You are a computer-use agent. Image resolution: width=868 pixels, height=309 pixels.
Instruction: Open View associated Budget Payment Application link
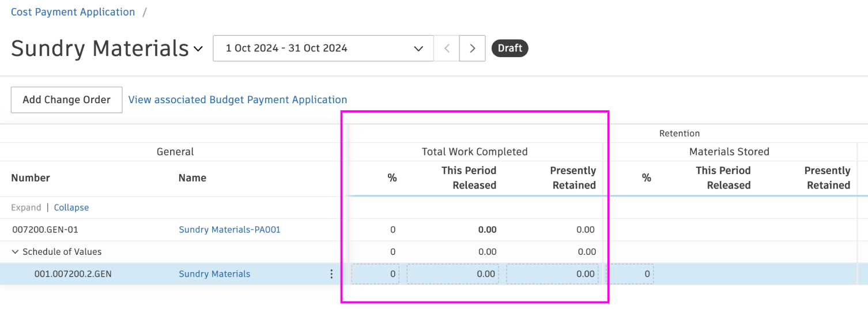[x=237, y=100]
